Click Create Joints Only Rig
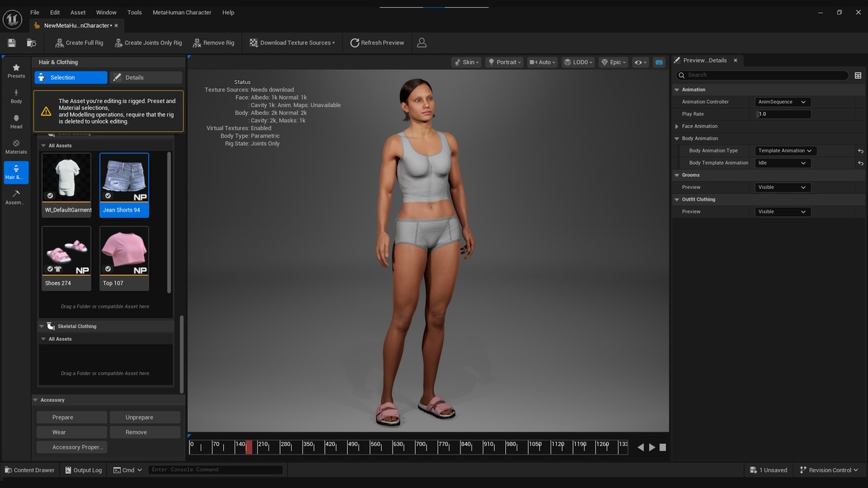This screenshot has height=488, width=868. coord(148,43)
